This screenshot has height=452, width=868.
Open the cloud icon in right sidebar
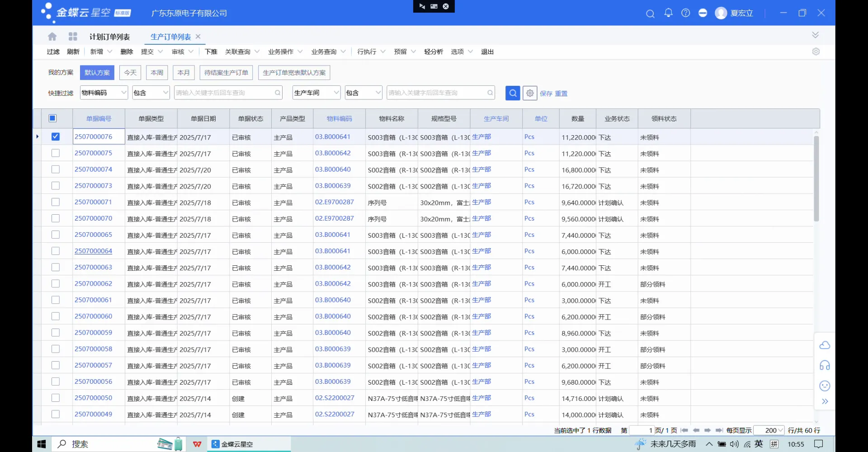pos(825,345)
